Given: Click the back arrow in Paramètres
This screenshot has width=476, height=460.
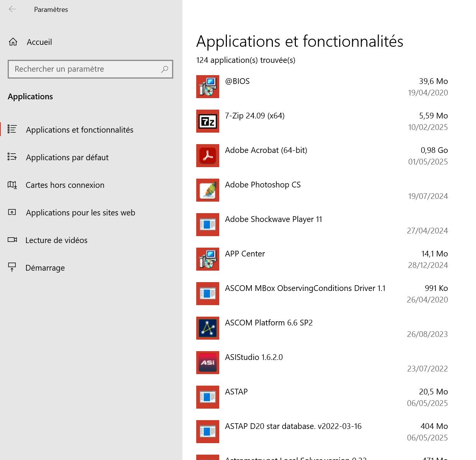Looking at the screenshot, I should pos(12,9).
